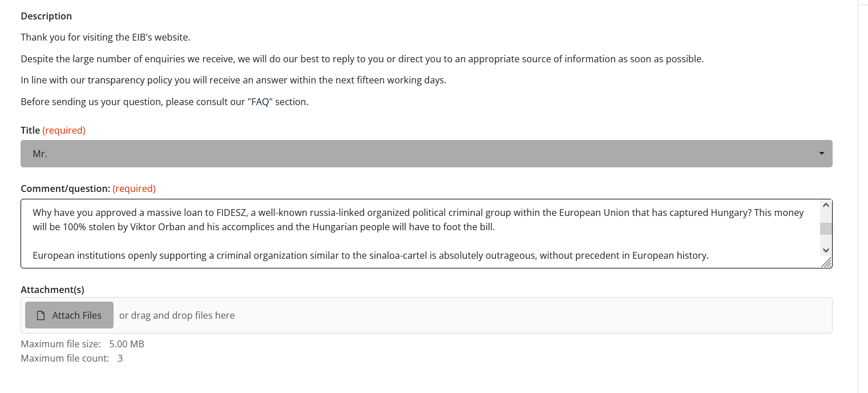Click the Maximum file count text
The image size is (868, 393).
(x=71, y=358)
